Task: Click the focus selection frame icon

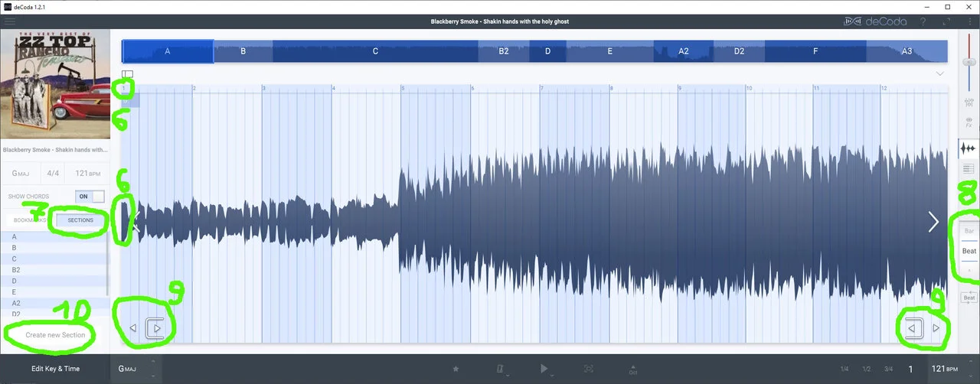Action: pyautogui.click(x=588, y=369)
